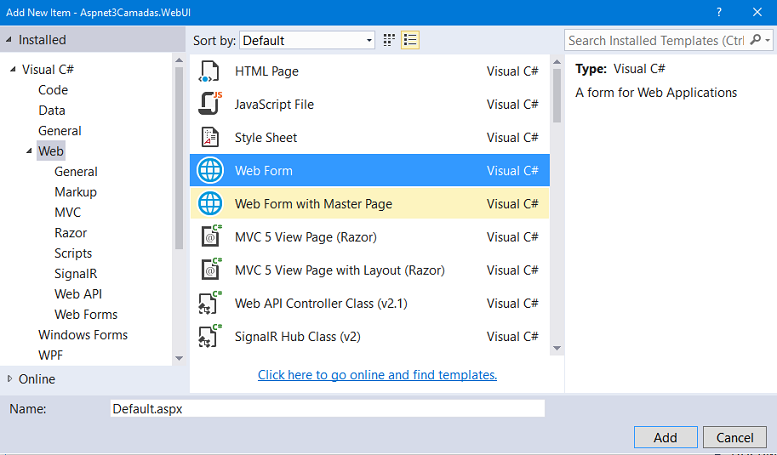
Task: Click the category tree scrollbar thumb
Action: [179, 158]
